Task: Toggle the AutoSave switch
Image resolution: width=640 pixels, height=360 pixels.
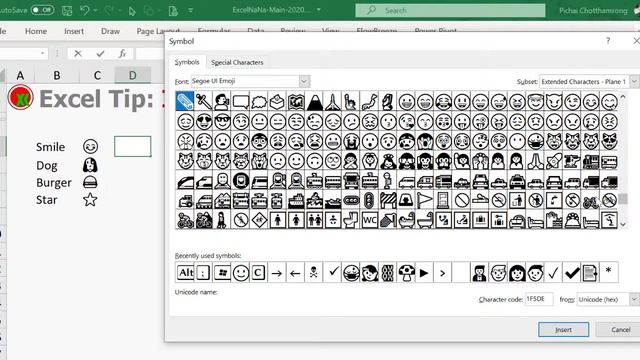Action: 42,10
